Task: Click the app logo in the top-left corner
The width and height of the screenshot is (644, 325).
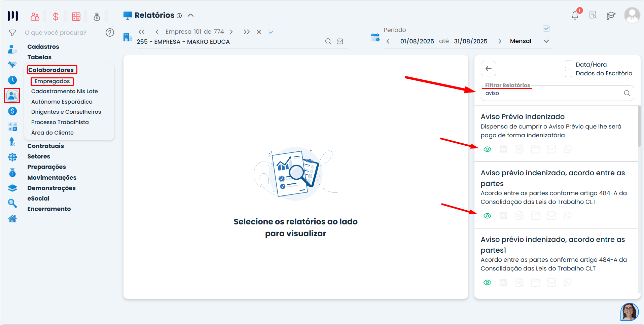Action: pos(13,16)
